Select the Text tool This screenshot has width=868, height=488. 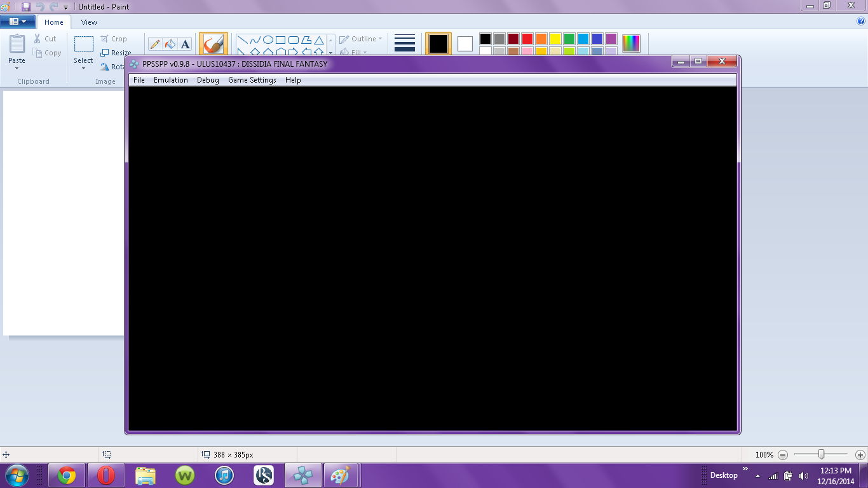click(185, 44)
